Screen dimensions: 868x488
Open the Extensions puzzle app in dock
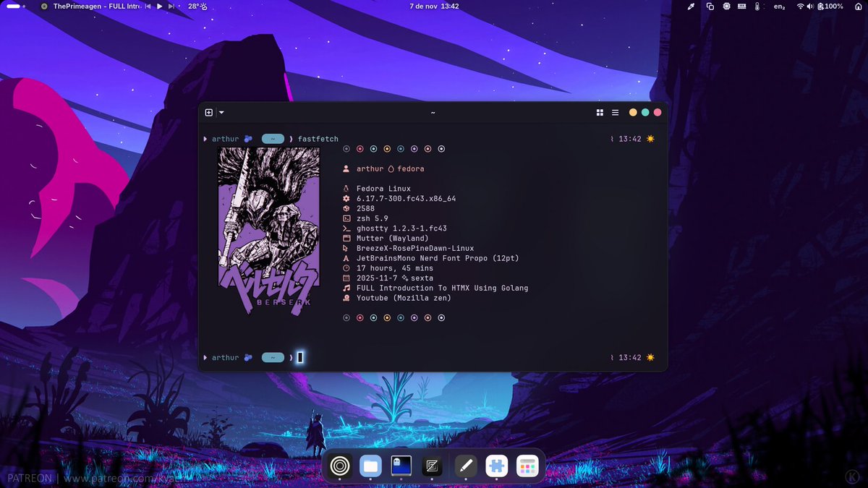[x=497, y=466]
